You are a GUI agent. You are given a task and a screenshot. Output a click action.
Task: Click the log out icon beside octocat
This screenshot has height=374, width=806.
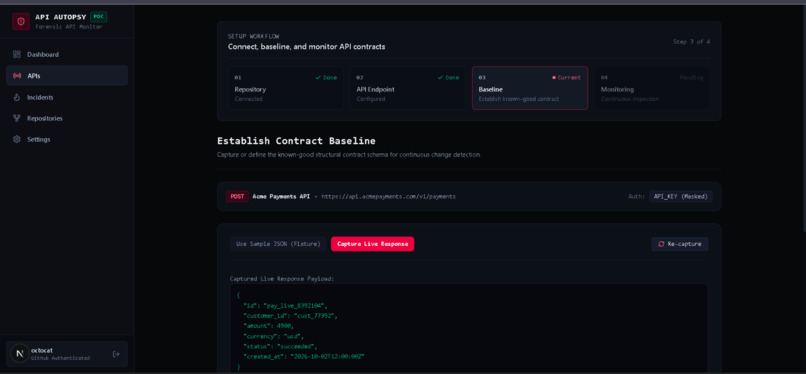pyautogui.click(x=116, y=354)
